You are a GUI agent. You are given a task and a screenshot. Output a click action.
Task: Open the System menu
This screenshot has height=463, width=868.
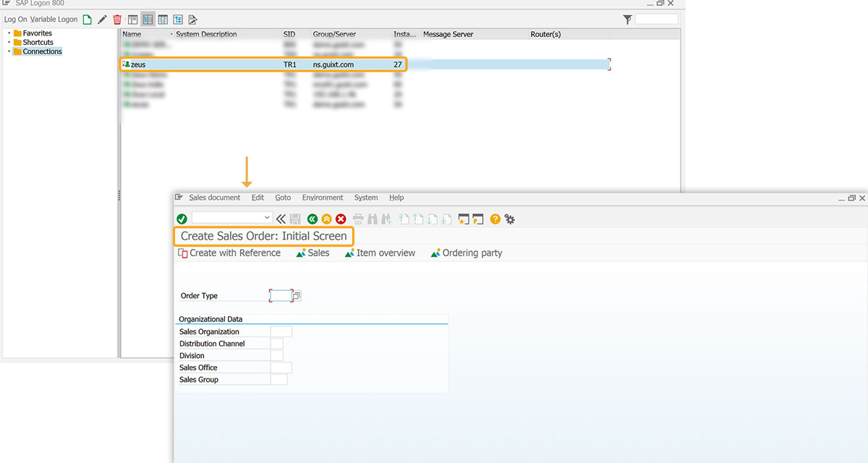[x=366, y=197]
